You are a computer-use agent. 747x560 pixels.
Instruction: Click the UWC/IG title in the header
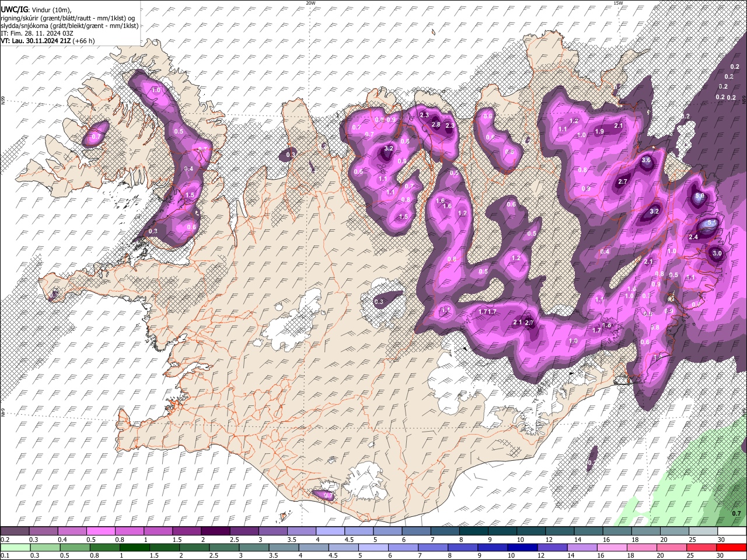(13, 10)
